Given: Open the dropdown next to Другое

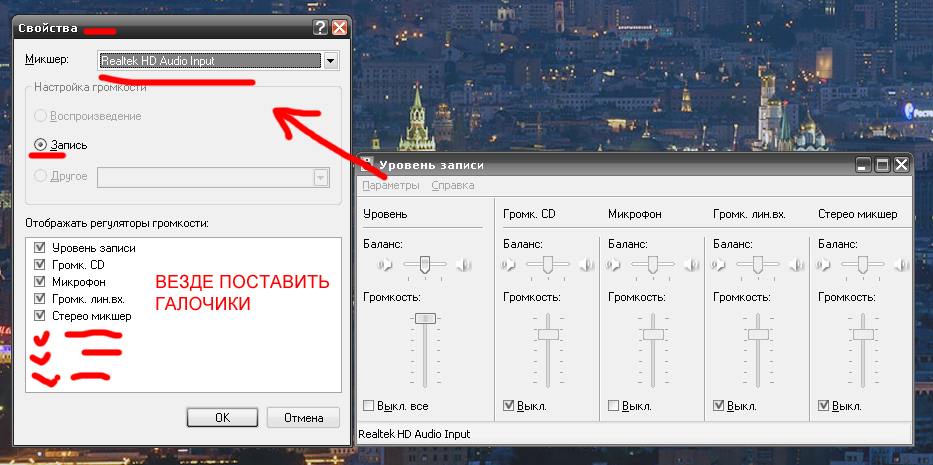Looking at the screenshot, I should (x=321, y=177).
